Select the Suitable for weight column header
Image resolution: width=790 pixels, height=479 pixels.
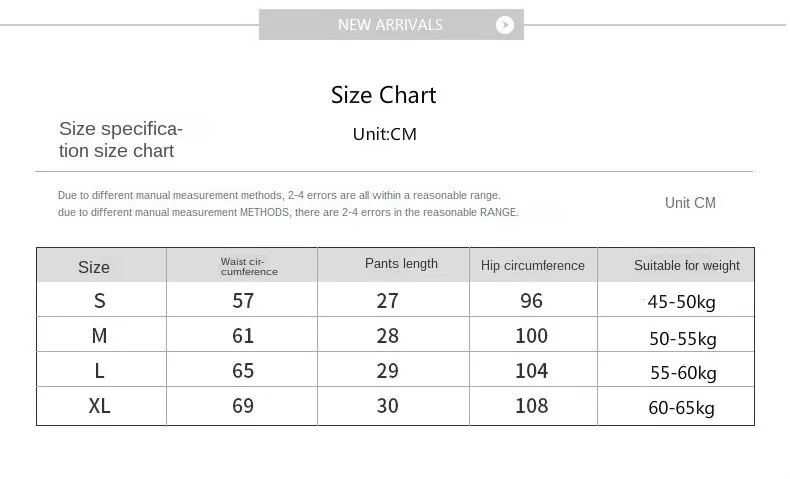pyautogui.click(x=687, y=265)
